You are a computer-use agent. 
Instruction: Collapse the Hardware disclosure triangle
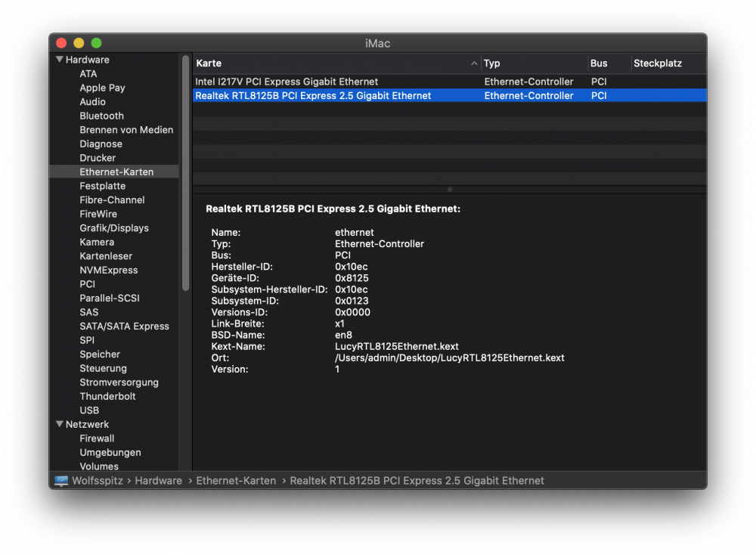pyautogui.click(x=60, y=60)
